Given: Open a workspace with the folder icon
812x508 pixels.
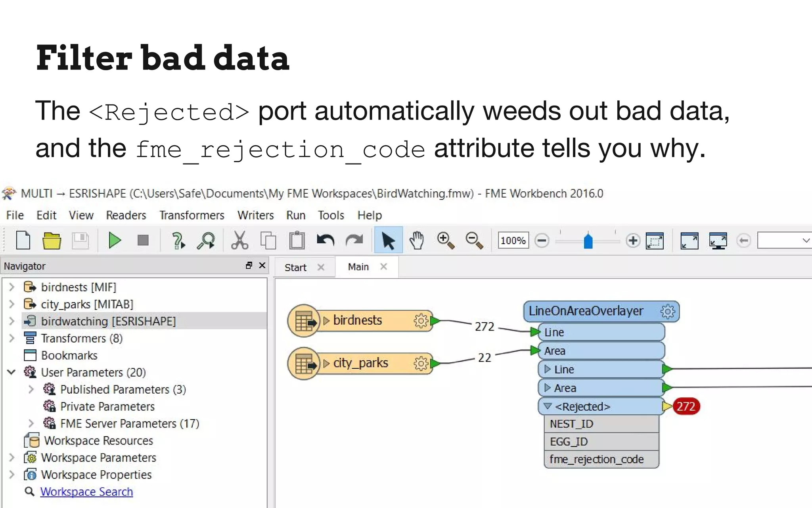Looking at the screenshot, I should click(x=52, y=241).
